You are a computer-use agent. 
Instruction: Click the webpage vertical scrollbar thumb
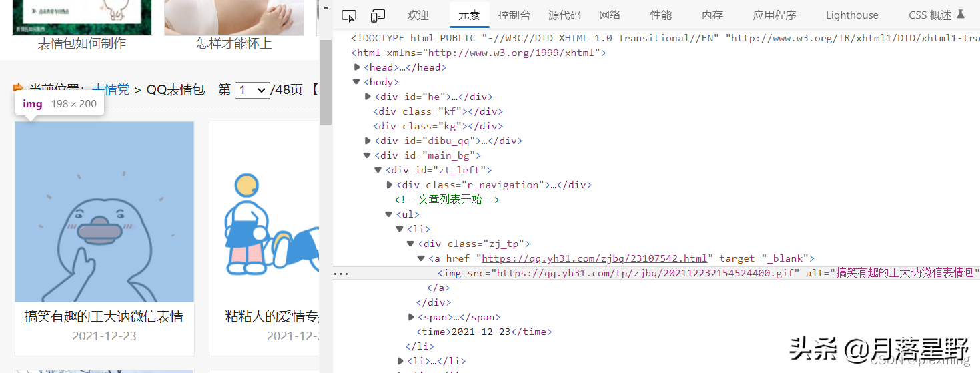point(326,82)
